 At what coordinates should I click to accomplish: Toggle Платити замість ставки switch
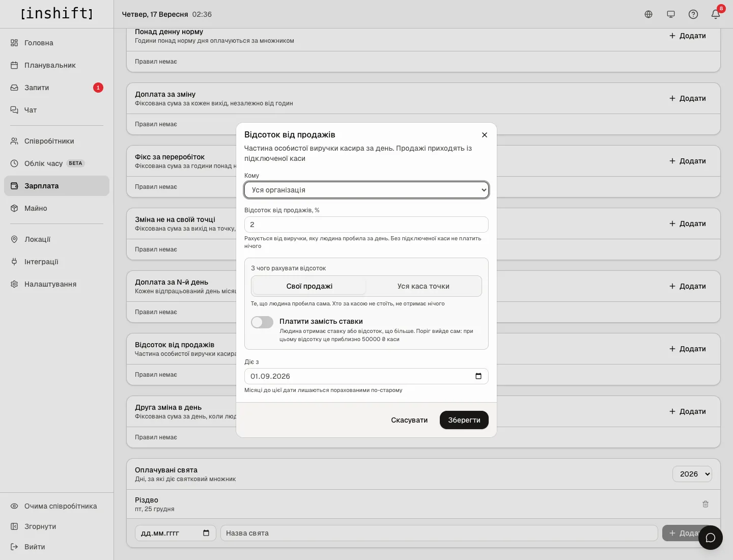click(262, 322)
